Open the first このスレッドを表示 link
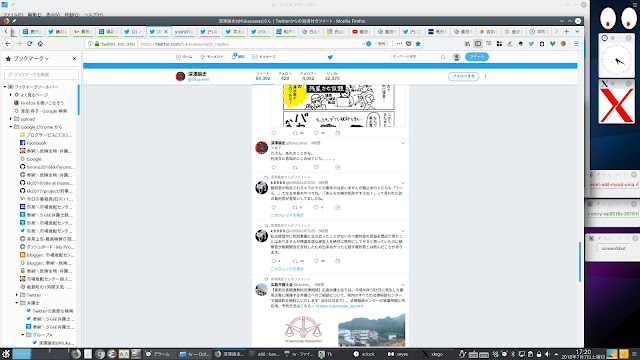 (x=287, y=215)
